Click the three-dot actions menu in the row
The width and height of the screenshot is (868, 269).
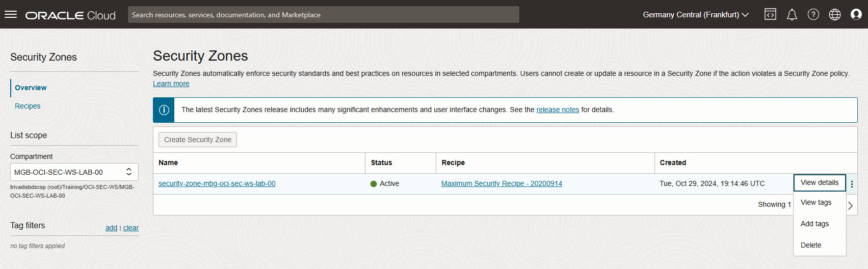[x=852, y=184]
